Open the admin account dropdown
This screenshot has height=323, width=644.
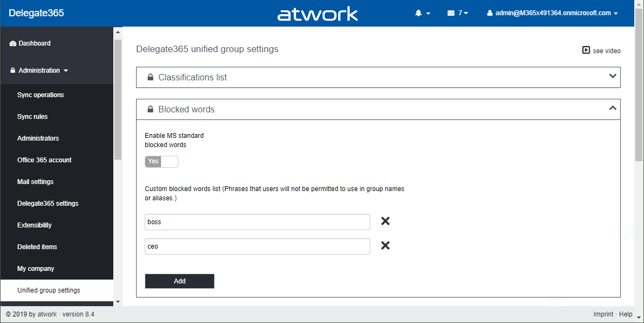pyautogui.click(x=552, y=13)
